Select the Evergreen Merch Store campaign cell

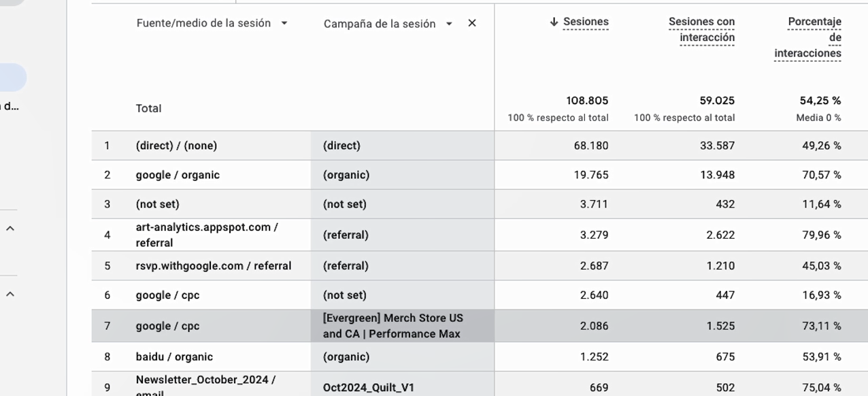coord(393,326)
